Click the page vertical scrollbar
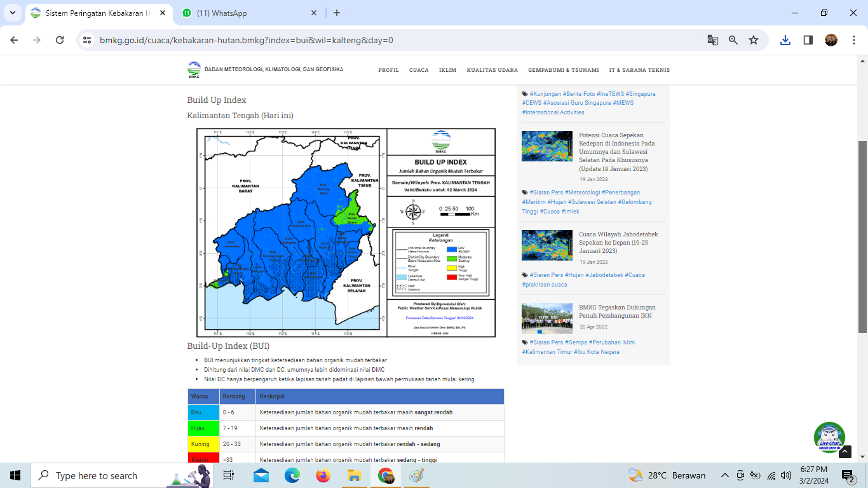This screenshot has width=868, height=488. pos(863,236)
